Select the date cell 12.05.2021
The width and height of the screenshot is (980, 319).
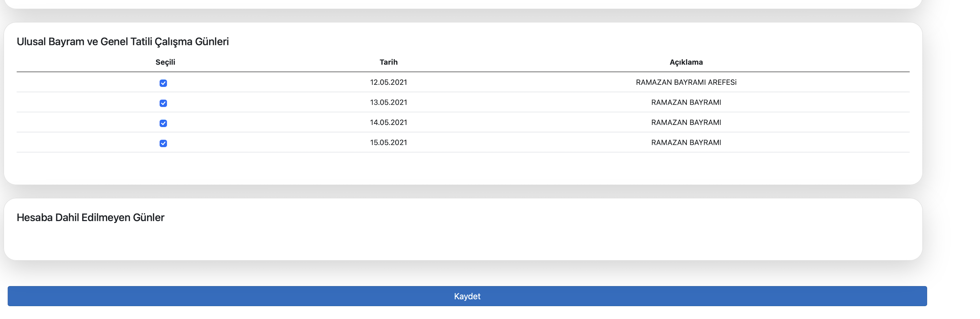click(x=388, y=83)
